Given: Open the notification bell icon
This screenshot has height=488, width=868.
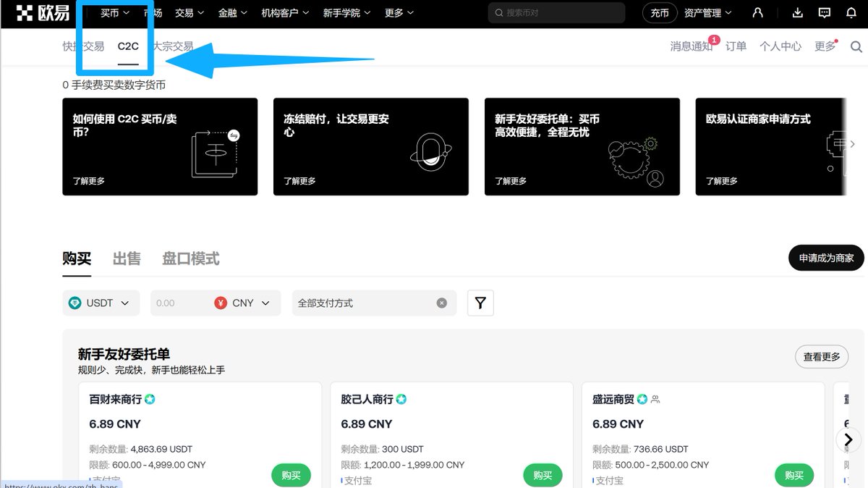Looking at the screenshot, I should pos(851,13).
